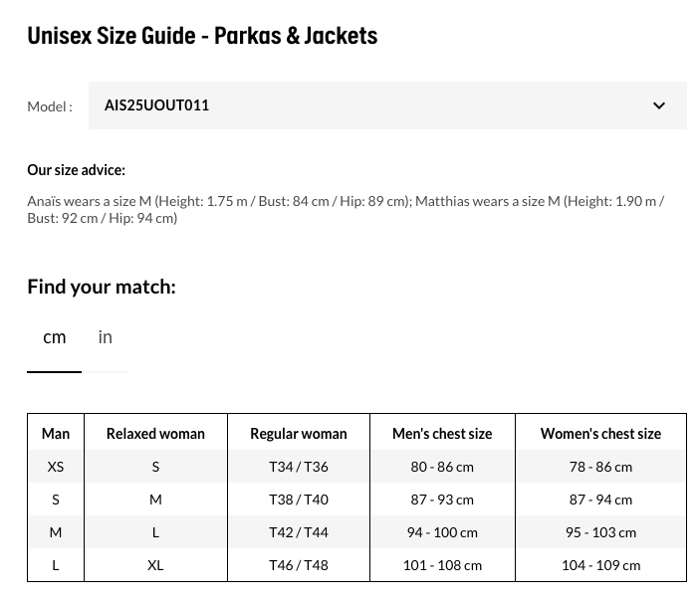Click the 'Relaxed woman' column header
This screenshot has height=602, width=700.
[x=155, y=433]
